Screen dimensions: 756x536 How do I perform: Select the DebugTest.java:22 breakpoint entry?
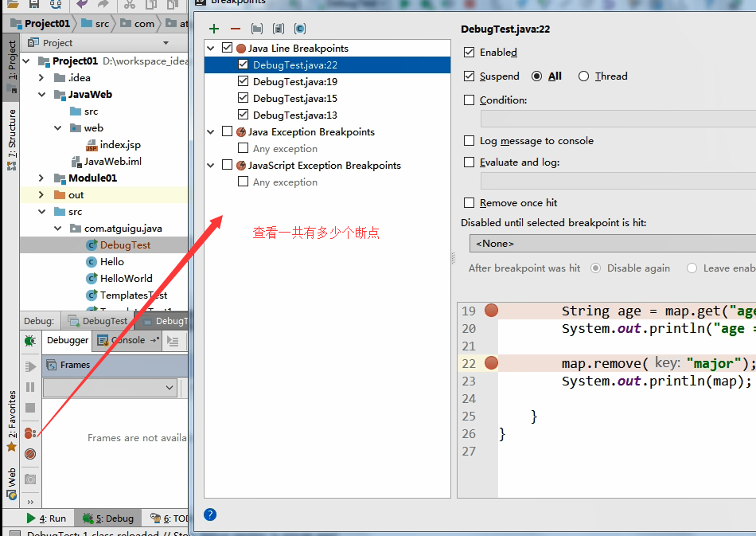[327, 65]
